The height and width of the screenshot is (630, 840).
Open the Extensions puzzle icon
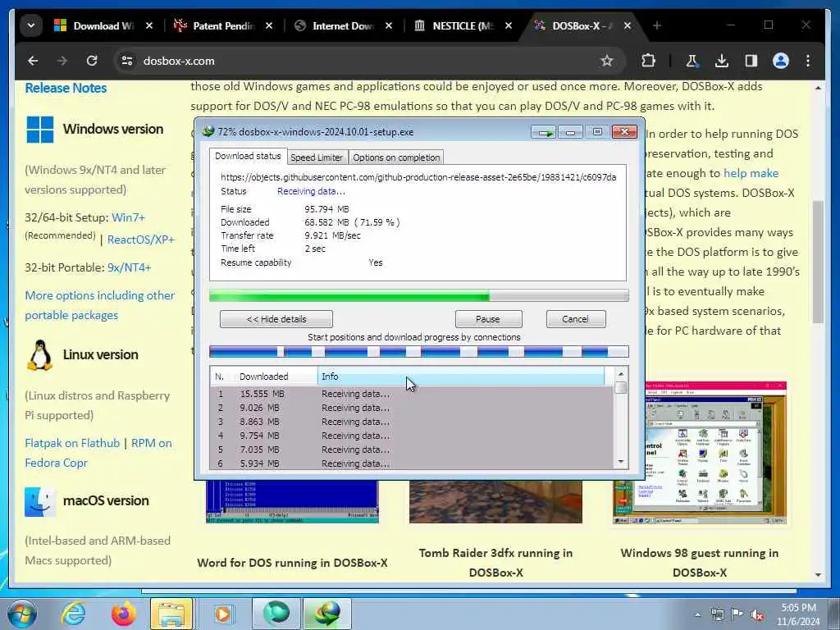pyautogui.click(x=648, y=61)
